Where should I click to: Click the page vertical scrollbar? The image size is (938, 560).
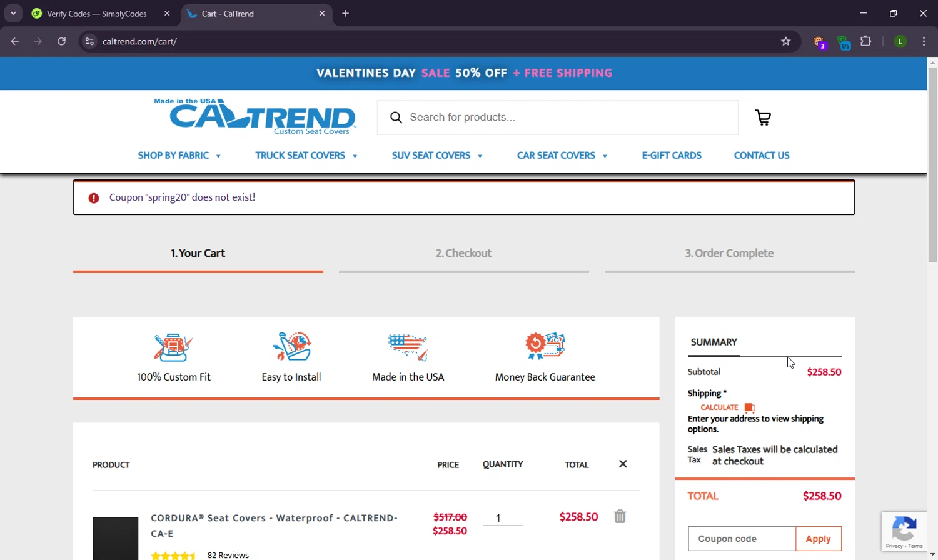tap(932, 165)
